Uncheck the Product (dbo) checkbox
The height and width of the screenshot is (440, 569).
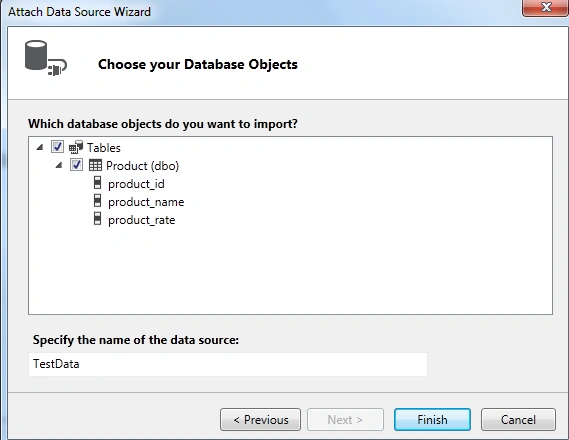click(x=76, y=165)
